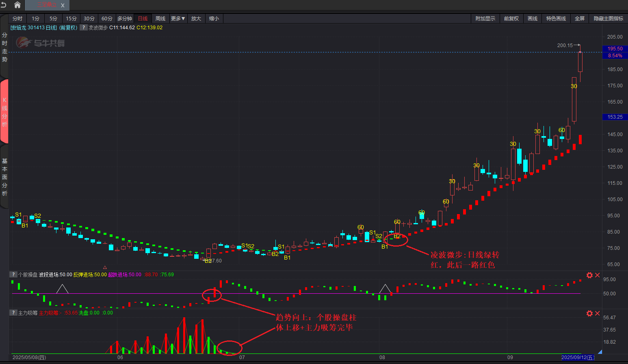Switch to 全屏 fullscreen mode
The image size is (628, 364).
pyautogui.click(x=580, y=19)
